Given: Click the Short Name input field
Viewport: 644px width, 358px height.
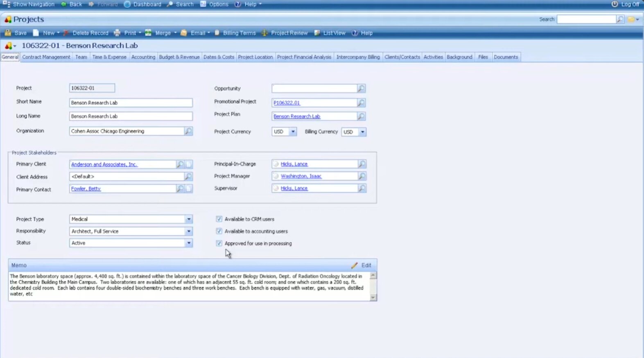Looking at the screenshot, I should (131, 103).
